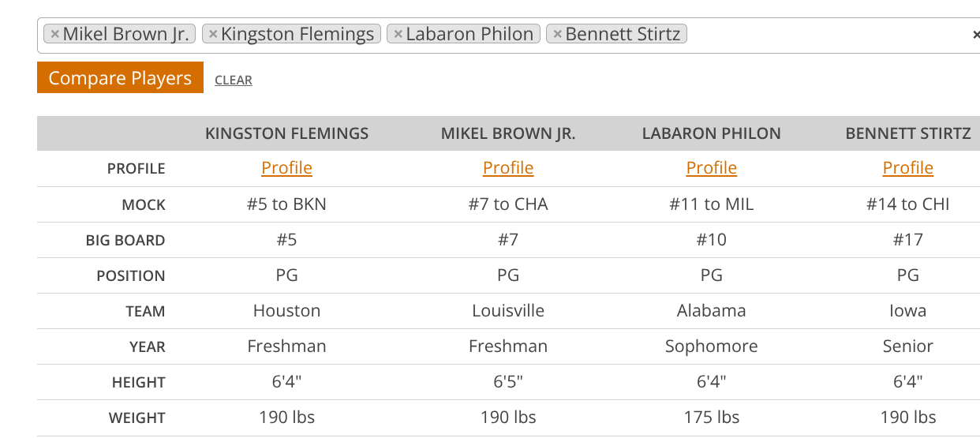Click the Compare Players button
The width and height of the screenshot is (980, 438).
point(120,78)
